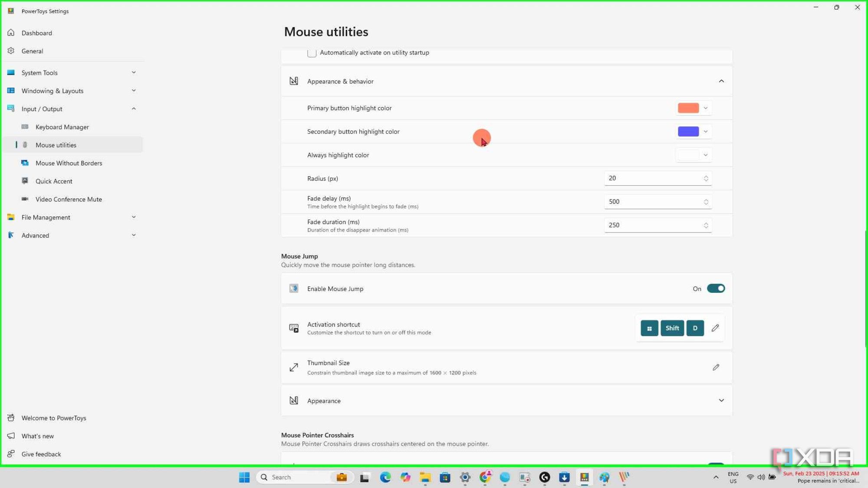Toggle Enable Mouse Jump off
The image size is (868, 488).
(716, 288)
